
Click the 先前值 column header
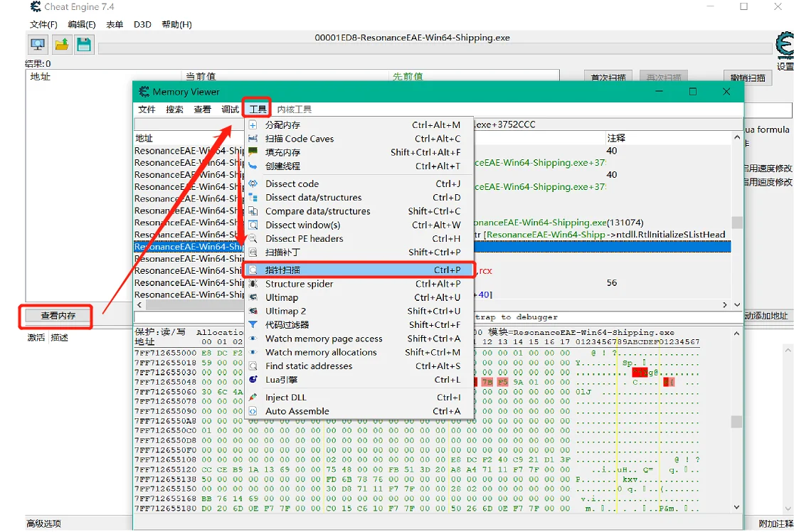pyautogui.click(x=408, y=76)
